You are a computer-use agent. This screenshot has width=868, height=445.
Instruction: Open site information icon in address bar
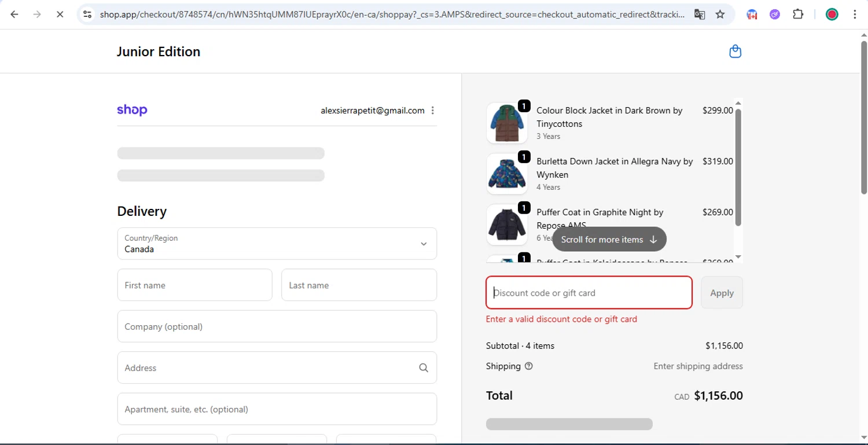[87, 14]
